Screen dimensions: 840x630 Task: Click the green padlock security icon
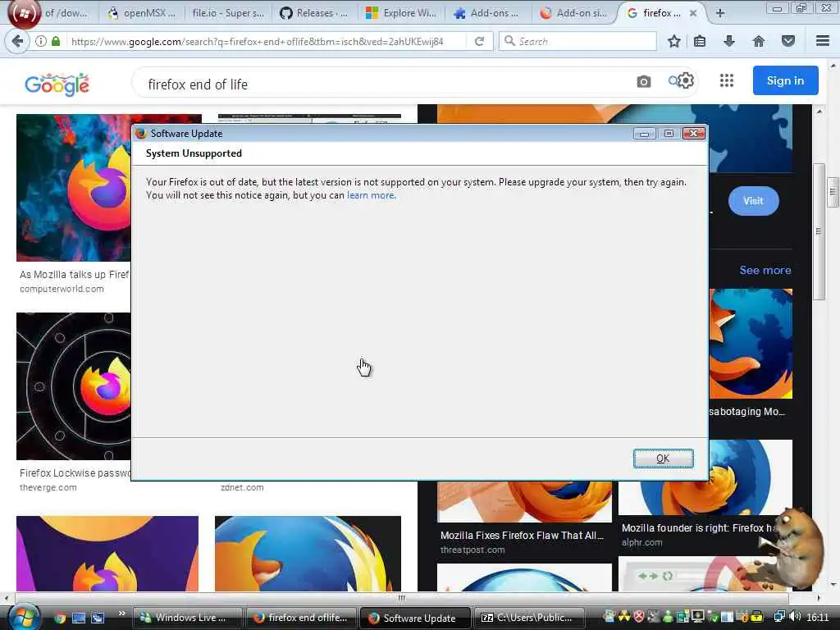56,41
